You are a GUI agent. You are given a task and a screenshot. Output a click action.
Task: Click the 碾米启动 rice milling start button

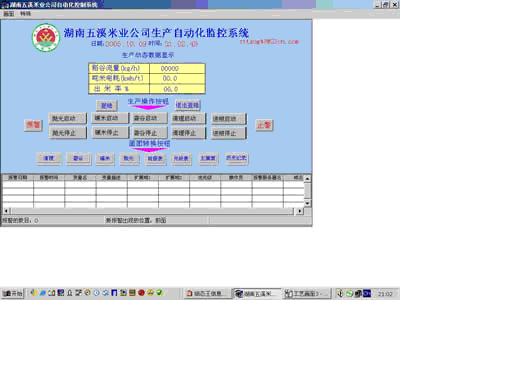[110, 118]
